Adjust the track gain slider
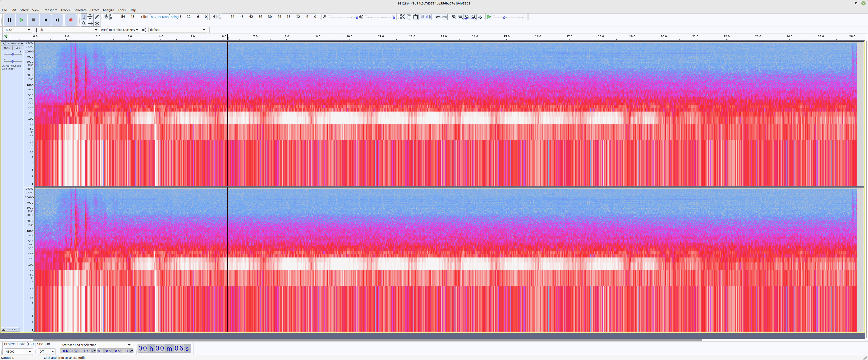The width and height of the screenshot is (868, 360). click(13, 54)
